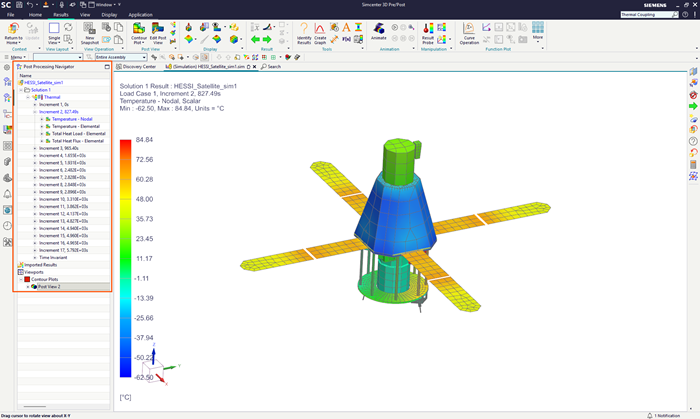The image size is (700, 419).
Task: Click the previous result green left arrow
Action: tap(255, 39)
